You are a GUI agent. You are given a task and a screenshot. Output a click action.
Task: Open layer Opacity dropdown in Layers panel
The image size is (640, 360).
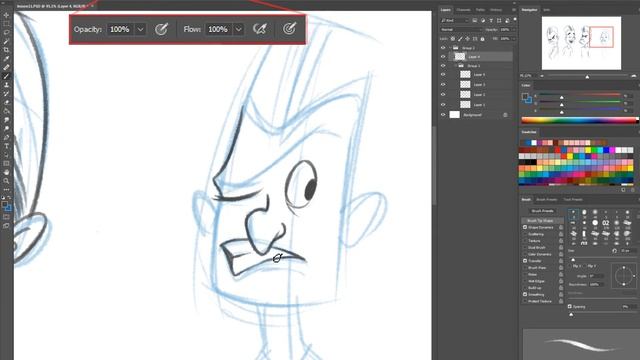(x=514, y=29)
